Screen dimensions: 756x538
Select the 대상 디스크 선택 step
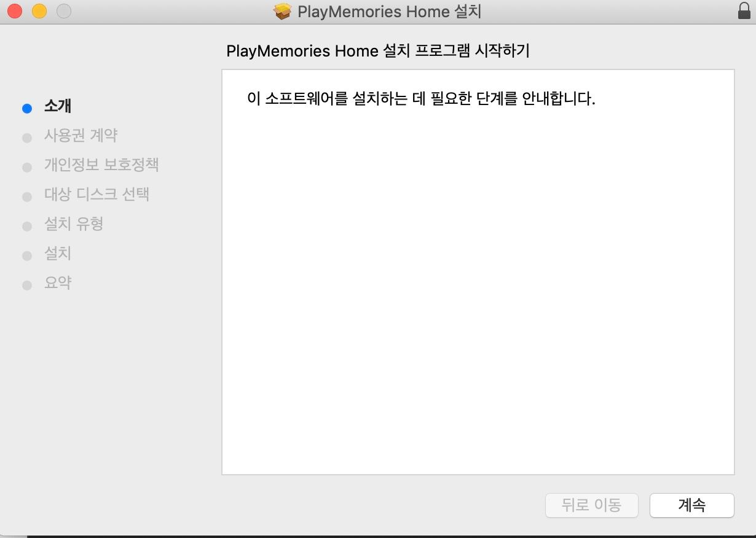coord(96,194)
